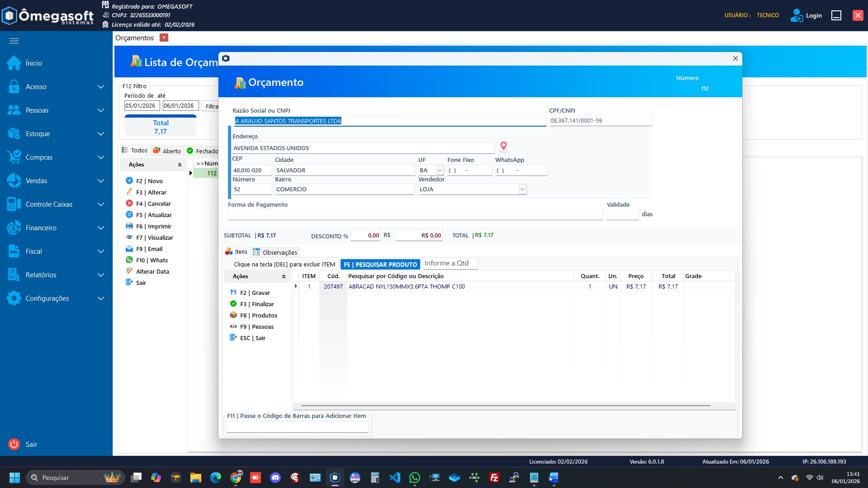
Task: Select item row ABRACAD NYL150MMX3,6PTA THOMP C100
Action: 513,287
